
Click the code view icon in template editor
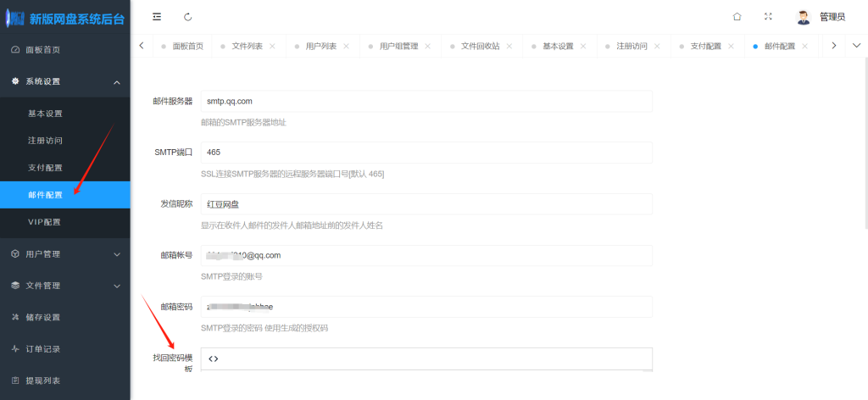213,358
